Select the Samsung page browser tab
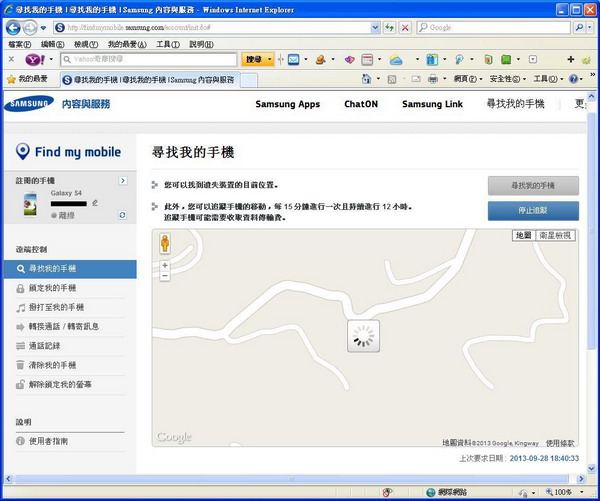600x501 pixels. [150, 80]
